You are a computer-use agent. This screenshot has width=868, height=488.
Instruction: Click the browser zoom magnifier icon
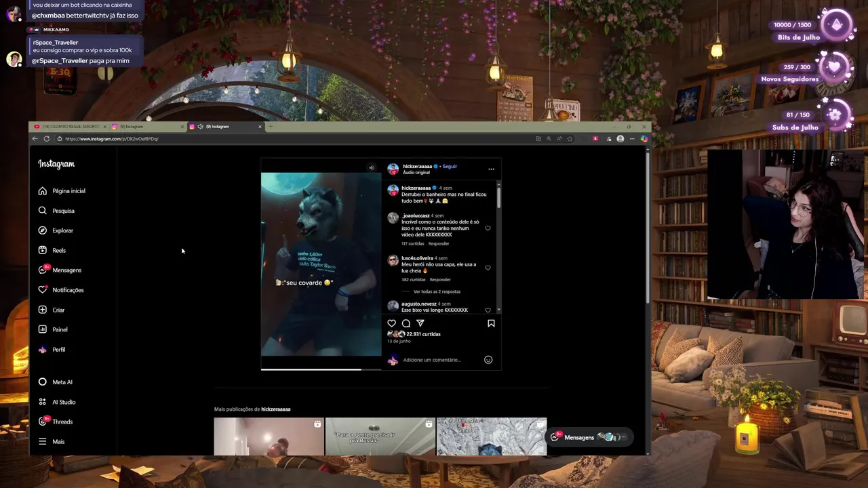(549, 139)
